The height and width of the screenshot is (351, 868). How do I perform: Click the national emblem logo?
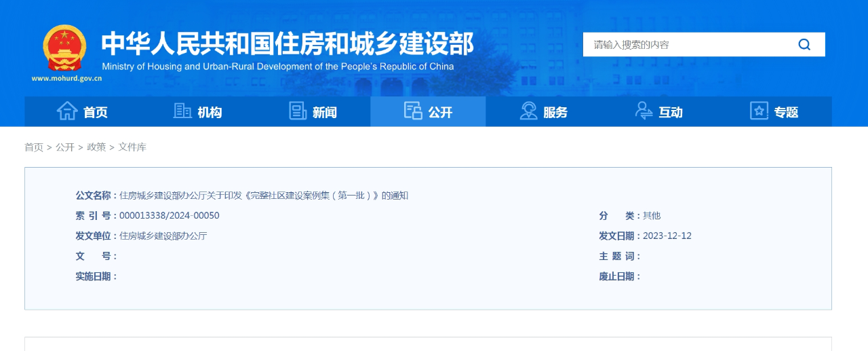coord(64,48)
